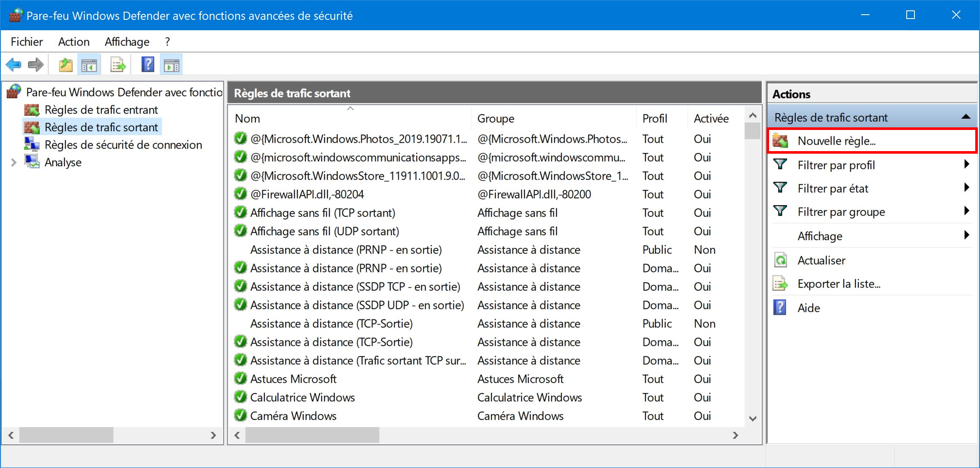Click green check icon of Astuces Microsoft rule

(x=240, y=378)
